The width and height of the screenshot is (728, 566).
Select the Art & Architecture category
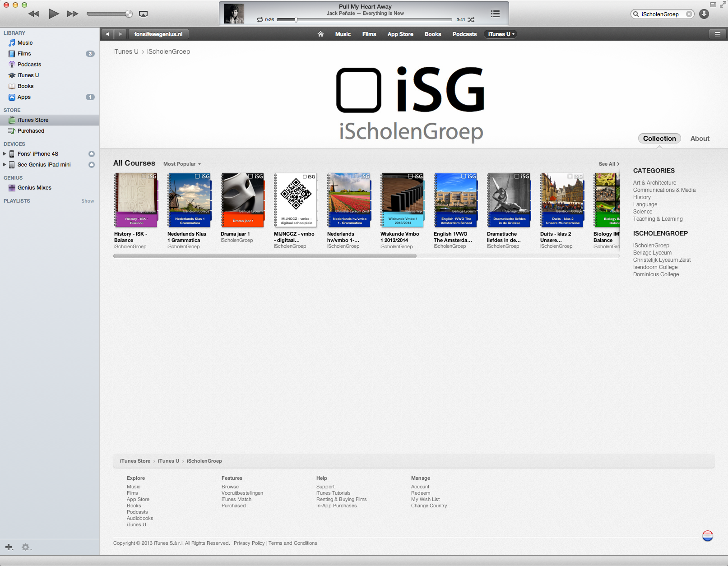tap(654, 183)
